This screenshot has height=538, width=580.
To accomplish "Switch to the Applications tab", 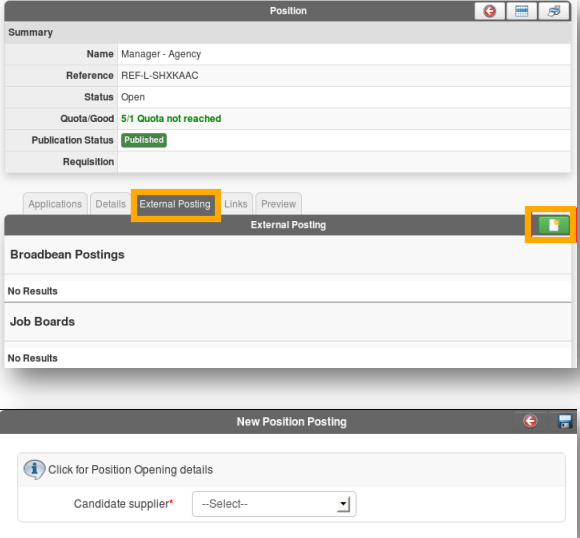I will pyautogui.click(x=55, y=204).
